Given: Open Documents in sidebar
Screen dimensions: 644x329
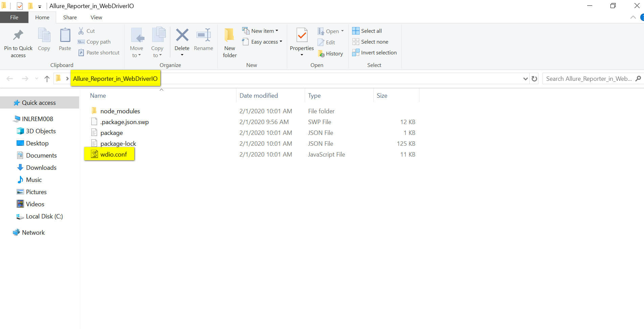Looking at the screenshot, I should (x=41, y=155).
